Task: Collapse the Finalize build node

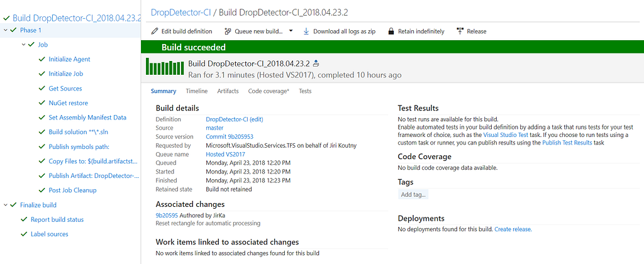Action: tap(5, 205)
